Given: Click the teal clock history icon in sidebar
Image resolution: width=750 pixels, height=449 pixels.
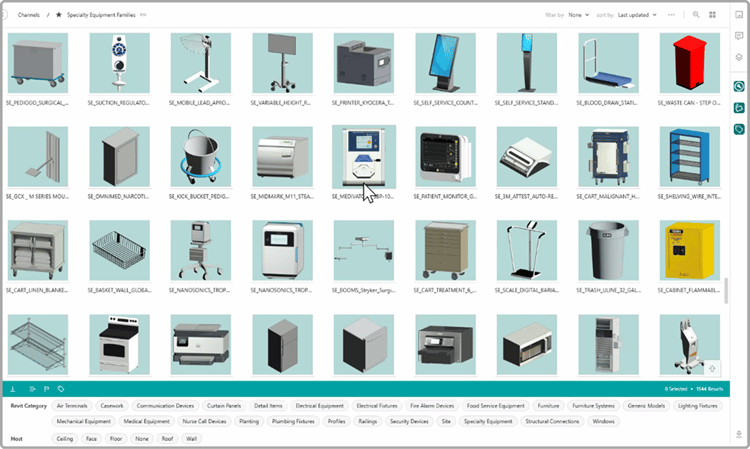Looking at the screenshot, I should (739, 87).
